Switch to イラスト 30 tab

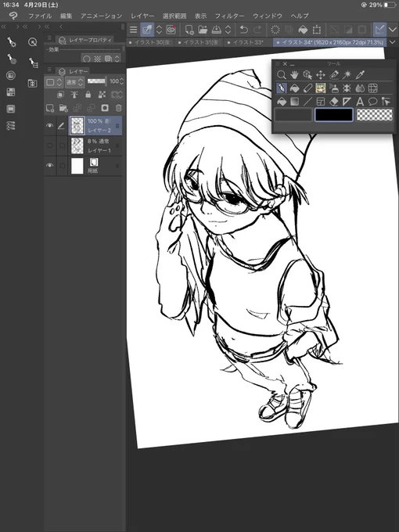pos(150,42)
